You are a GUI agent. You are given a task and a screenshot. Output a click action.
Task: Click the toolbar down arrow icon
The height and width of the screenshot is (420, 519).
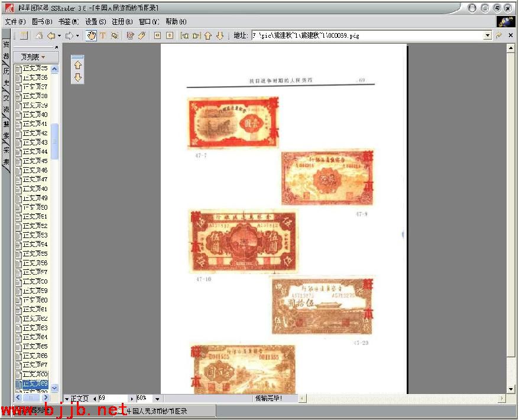220,35
